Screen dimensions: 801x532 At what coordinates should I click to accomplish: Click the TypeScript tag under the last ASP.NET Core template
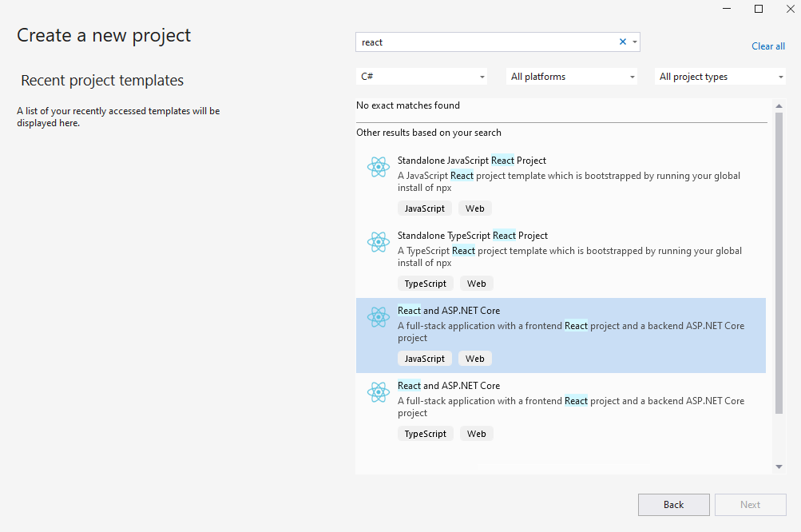(x=425, y=434)
